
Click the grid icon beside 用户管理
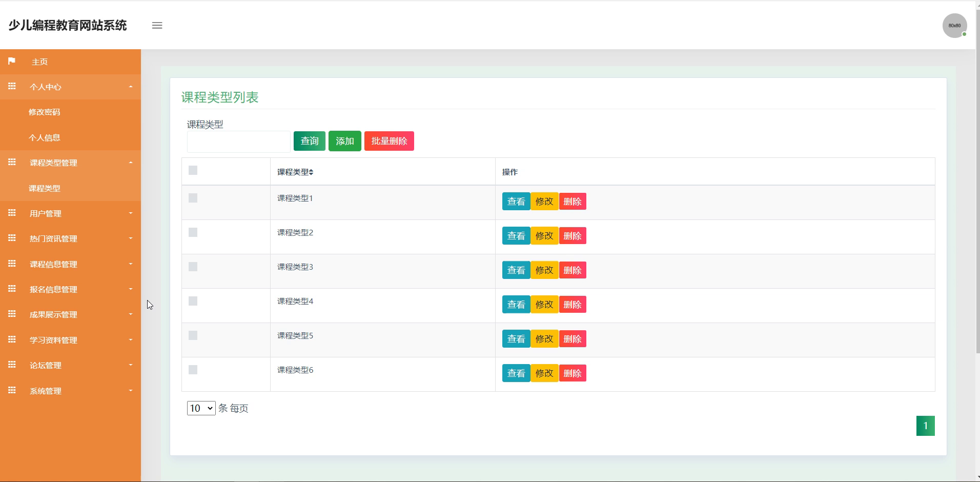[x=12, y=213]
